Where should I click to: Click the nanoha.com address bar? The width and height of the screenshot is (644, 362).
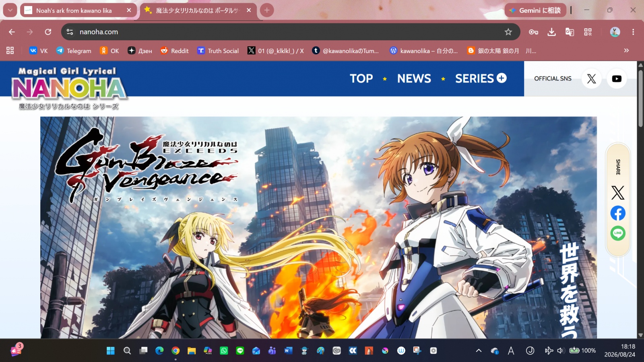click(x=290, y=32)
